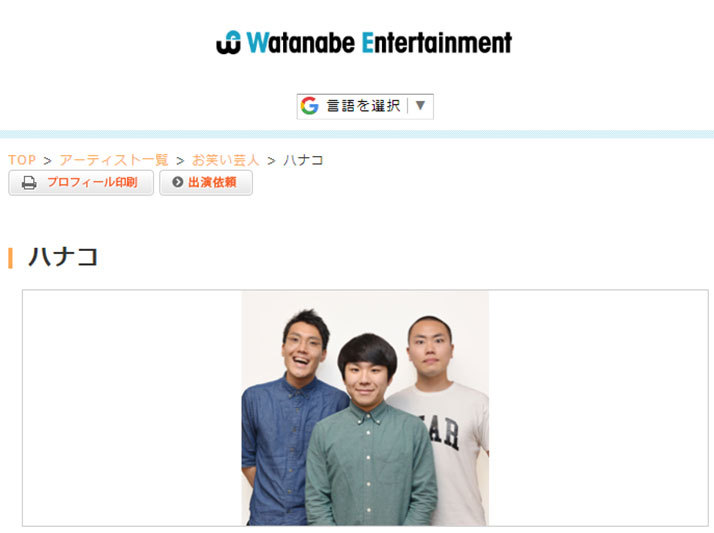
Task: Click the Google G icon
Action: click(310, 106)
